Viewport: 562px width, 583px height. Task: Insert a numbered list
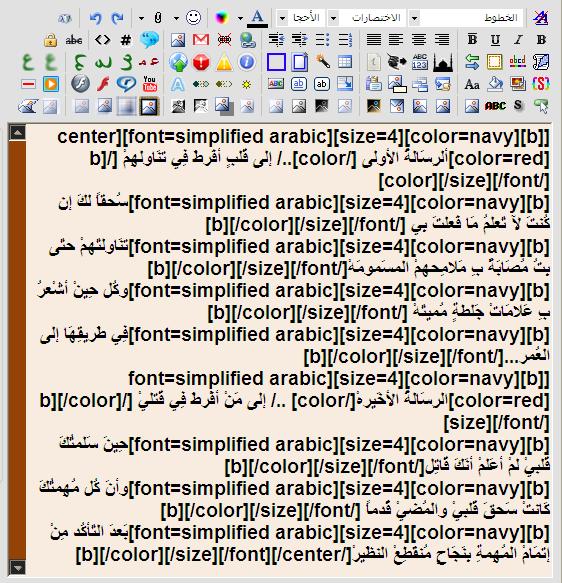tap(345, 40)
